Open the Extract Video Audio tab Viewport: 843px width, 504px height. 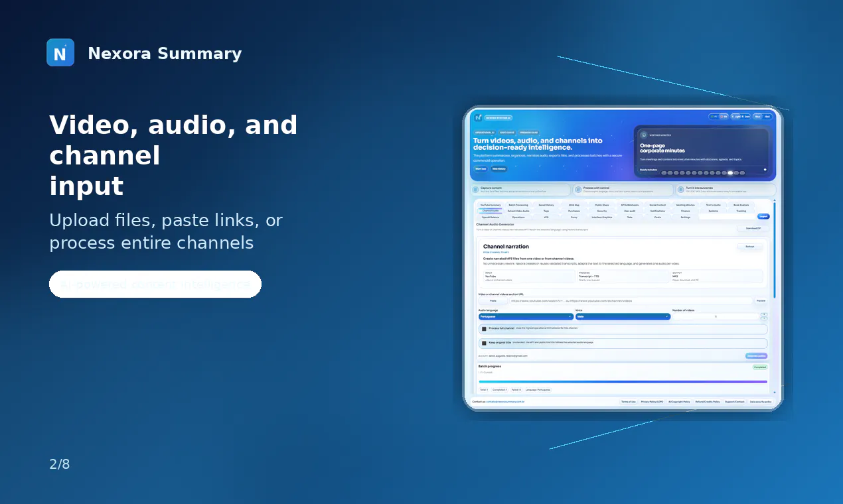tap(518, 211)
